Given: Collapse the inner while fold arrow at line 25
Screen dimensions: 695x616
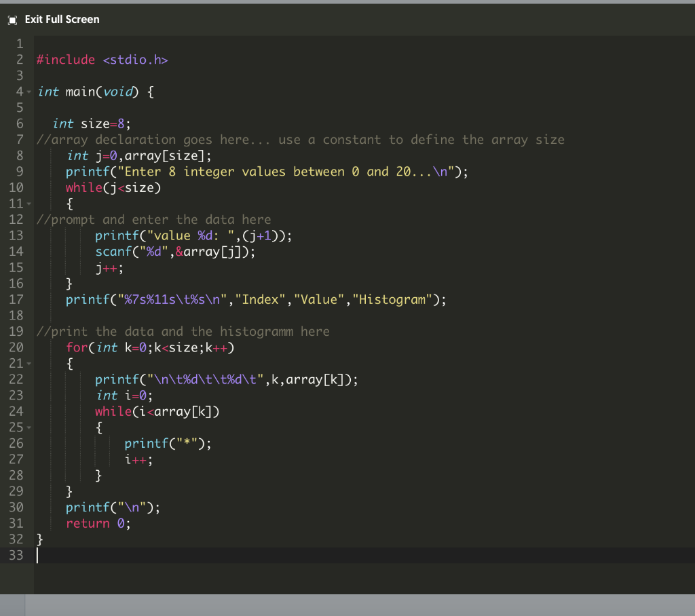Looking at the screenshot, I should click(29, 427).
